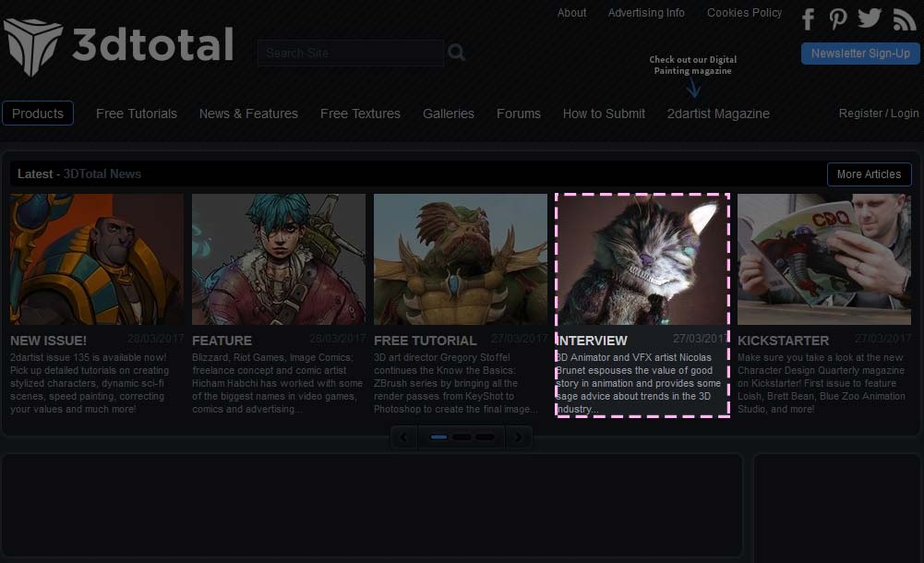Click the '2dartist issue 135 is available now!' summary
This screenshot has width=924, height=563.
click(x=90, y=383)
